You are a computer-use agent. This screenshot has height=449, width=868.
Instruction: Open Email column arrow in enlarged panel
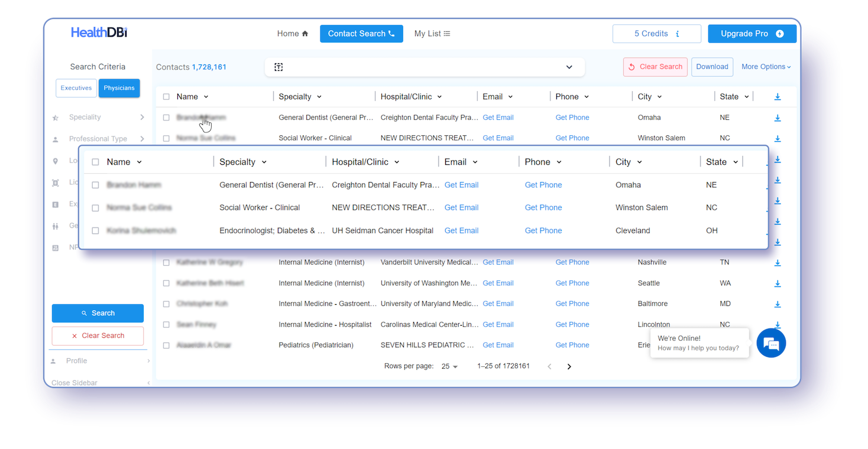pos(475,162)
